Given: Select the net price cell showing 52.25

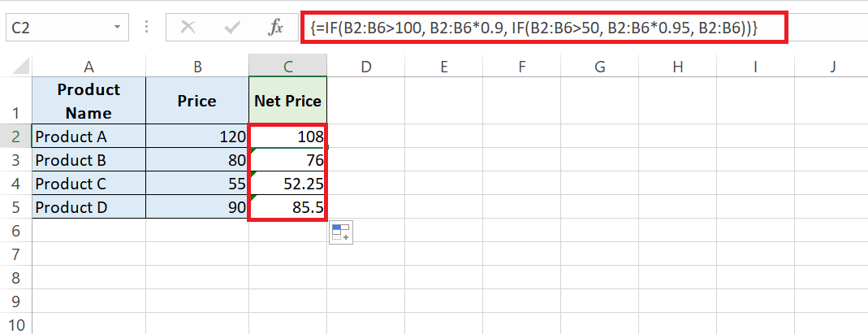Looking at the screenshot, I should coord(288,184).
